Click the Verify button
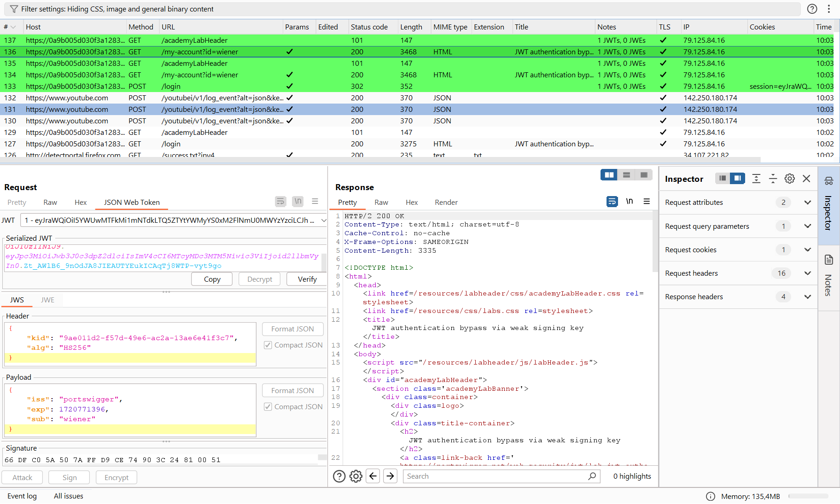This screenshot has width=840, height=504. tap(307, 279)
